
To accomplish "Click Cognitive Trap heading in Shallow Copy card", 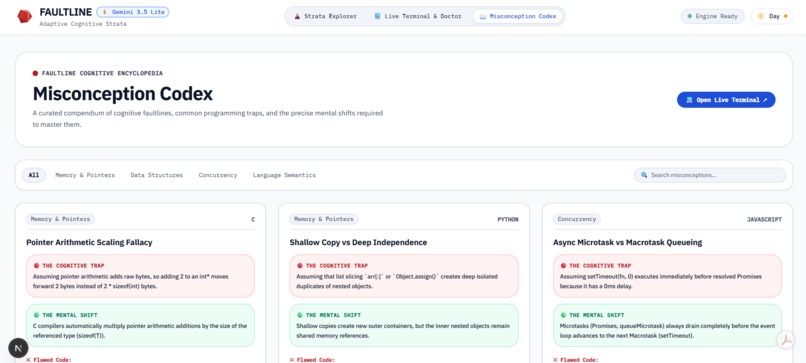I will coord(337,266).
